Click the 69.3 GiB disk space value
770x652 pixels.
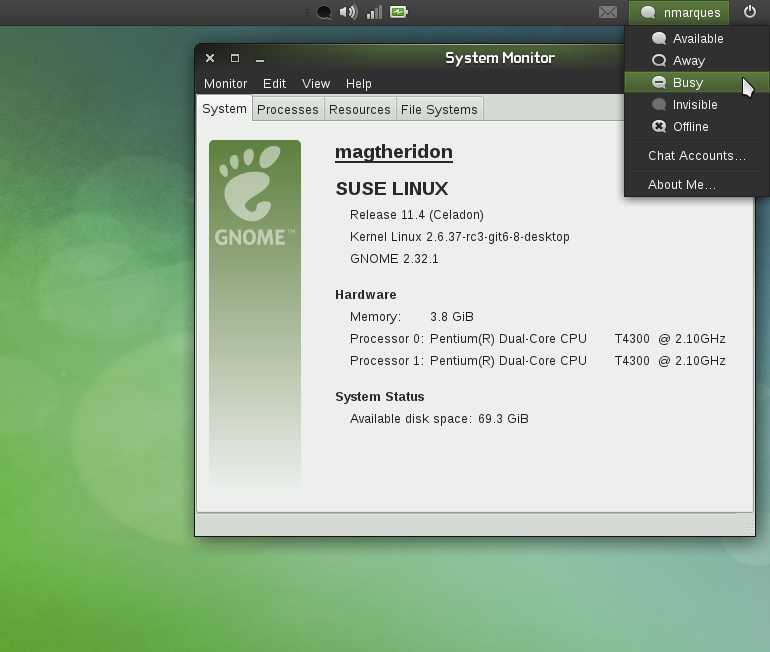tap(503, 419)
